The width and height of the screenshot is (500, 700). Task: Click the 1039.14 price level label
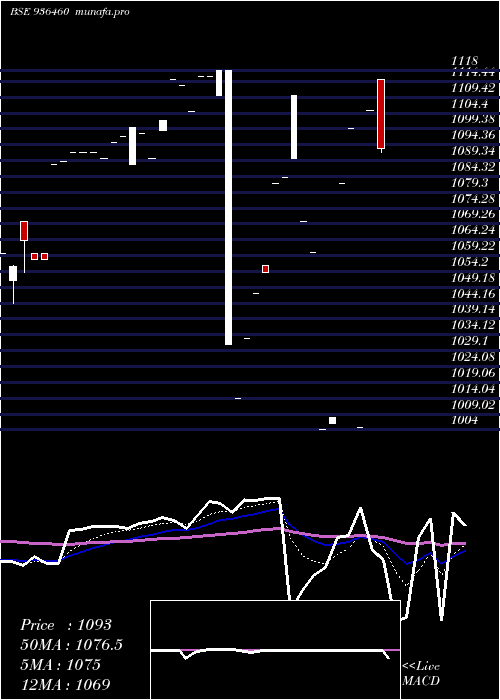[x=473, y=309]
